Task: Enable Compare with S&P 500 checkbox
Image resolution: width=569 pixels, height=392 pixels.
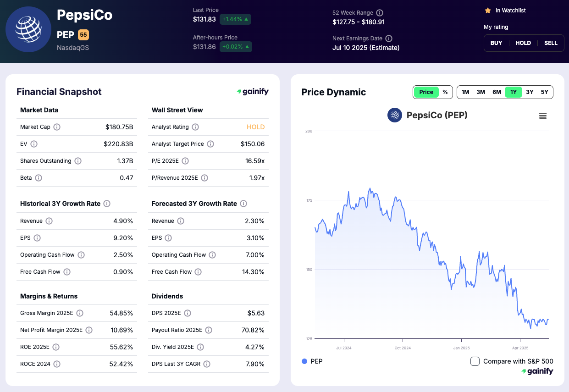Action: tap(475, 361)
